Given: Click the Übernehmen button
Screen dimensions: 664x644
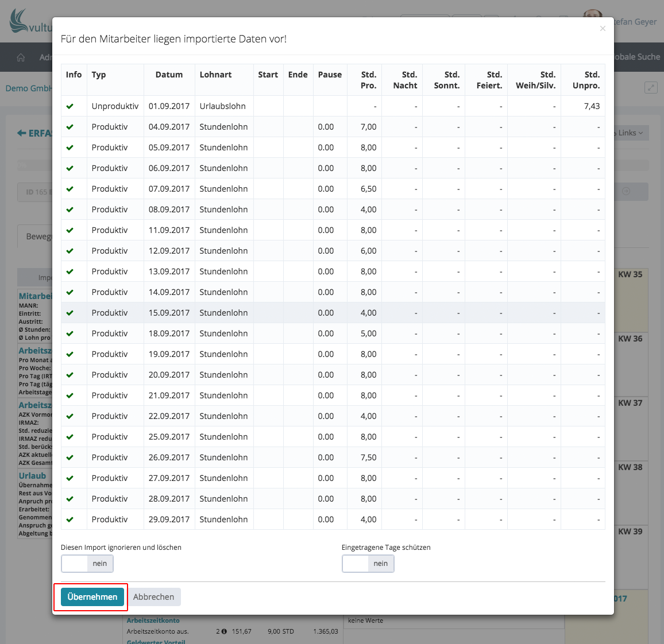Looking at the screenshot, I should tap(92, 597).
